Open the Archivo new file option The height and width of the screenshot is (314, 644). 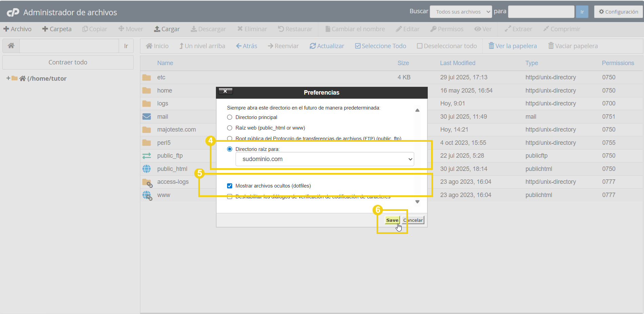tap(17, 29)
